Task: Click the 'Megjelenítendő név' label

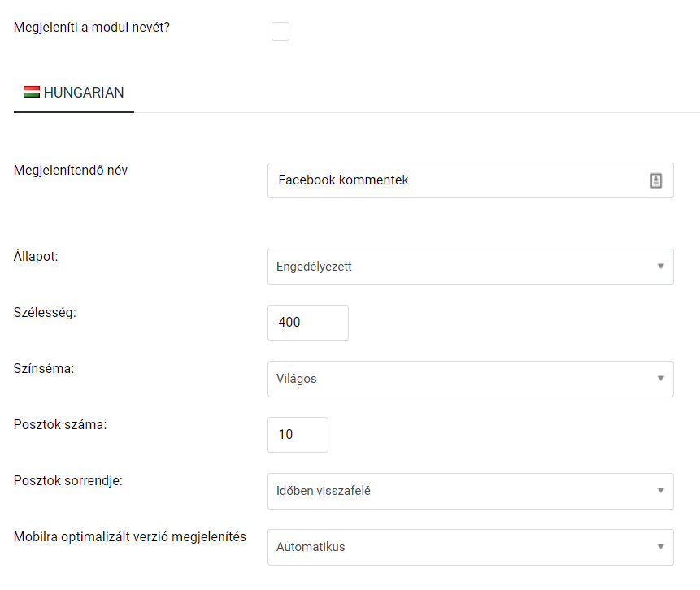Action: click(71, 170)
